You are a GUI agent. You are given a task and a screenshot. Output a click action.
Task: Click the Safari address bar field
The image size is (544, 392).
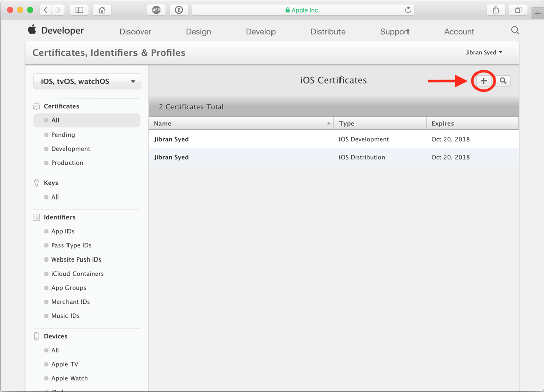(303, 10)
